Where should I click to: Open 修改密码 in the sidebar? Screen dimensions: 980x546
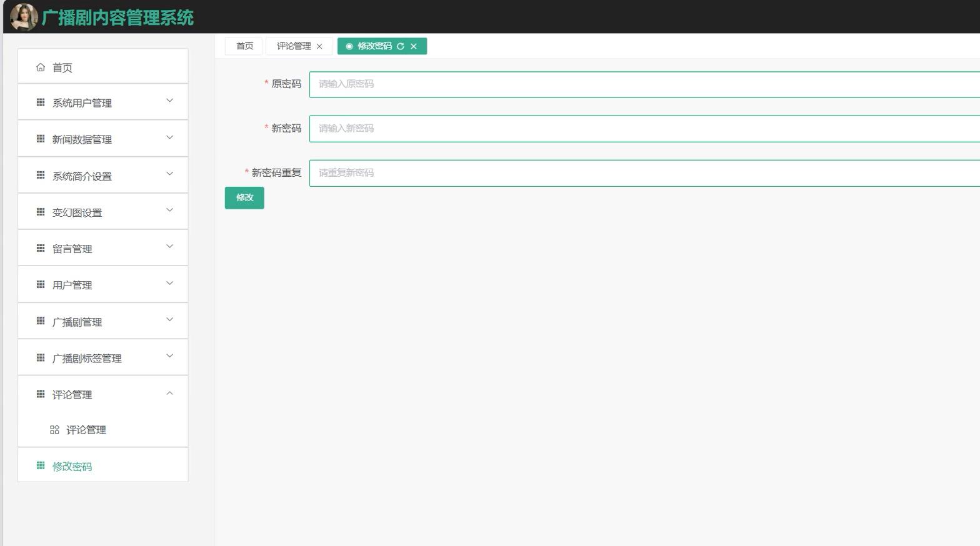[x=72, y=467]
